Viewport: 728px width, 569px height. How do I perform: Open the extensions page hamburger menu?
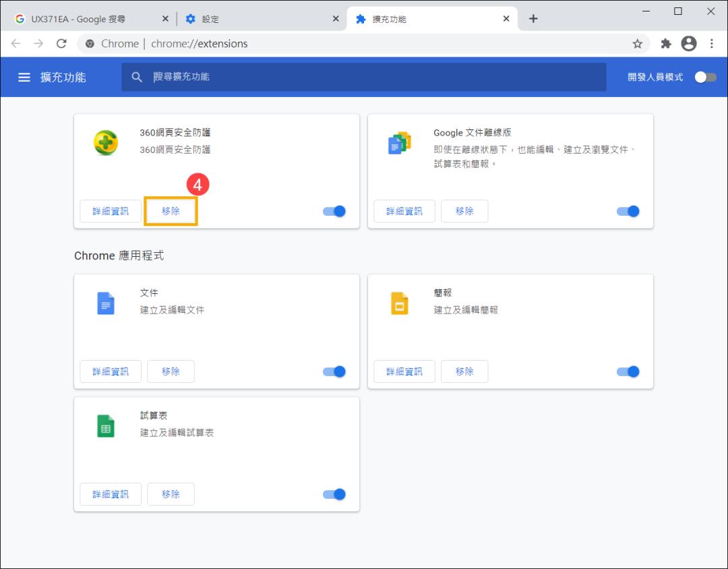tap(25, 77)
